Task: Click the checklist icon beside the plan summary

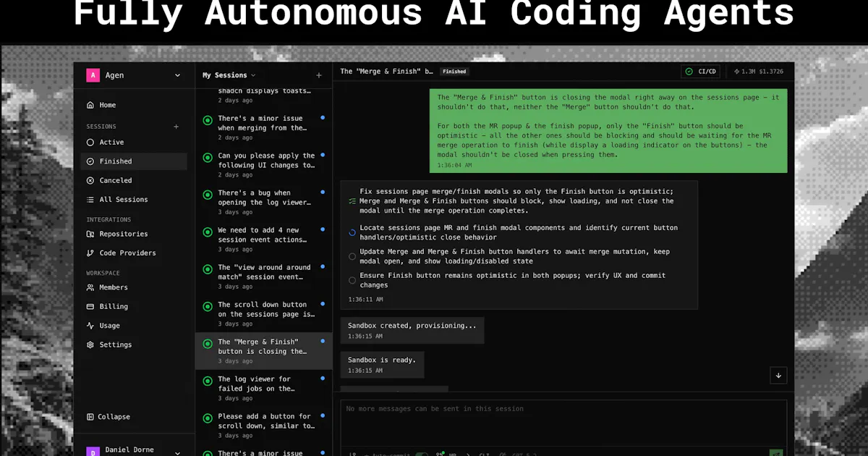Action: pyautogui.click(x=352, y=201)
